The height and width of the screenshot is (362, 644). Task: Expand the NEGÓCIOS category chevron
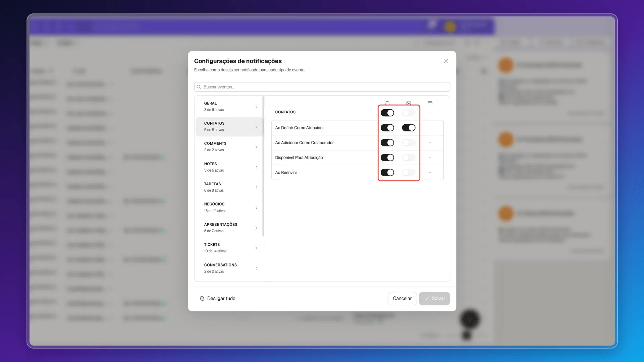pos(256,208)
